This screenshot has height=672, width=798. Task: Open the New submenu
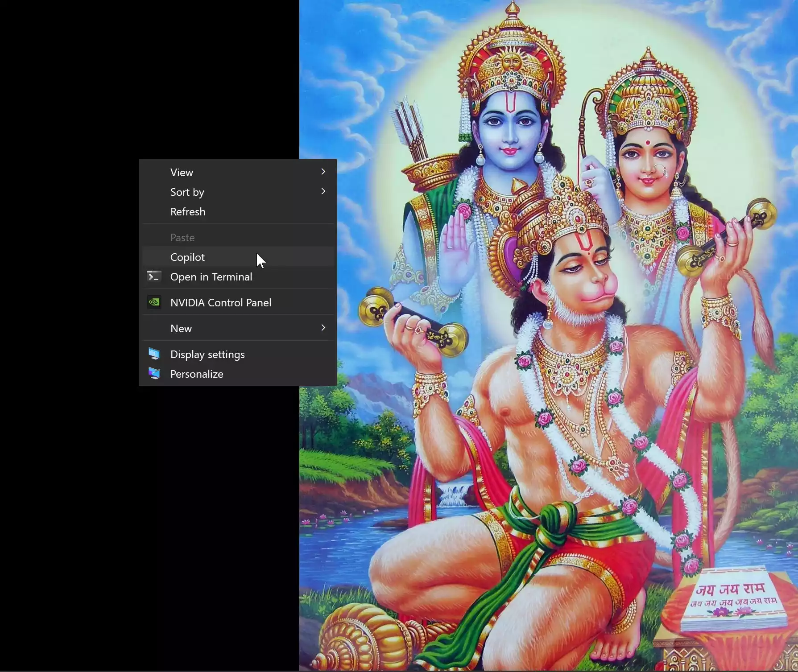pyautogui.click(x=238, y=329)
